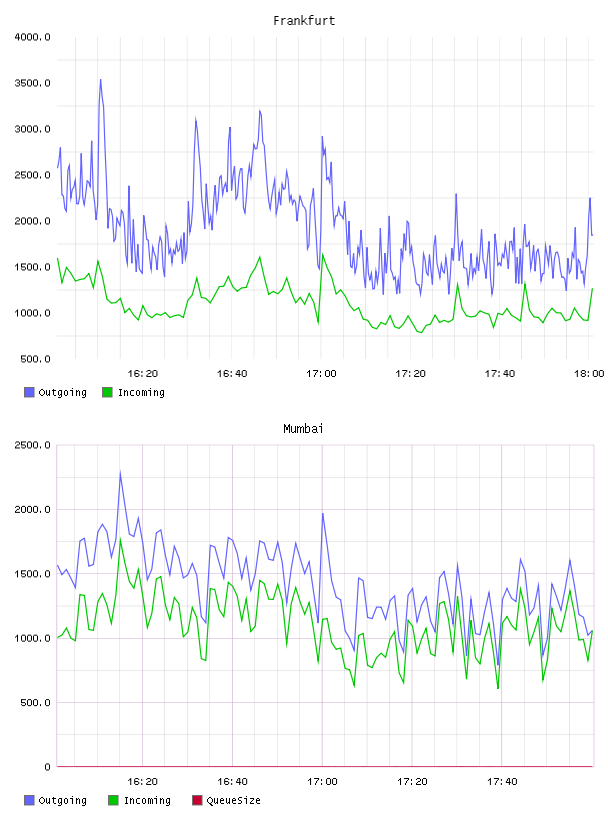Screen dimensions: 608x816
Task: Click the 16:40 time label on Frankfurt chart
Action: (x=232, y=374)
